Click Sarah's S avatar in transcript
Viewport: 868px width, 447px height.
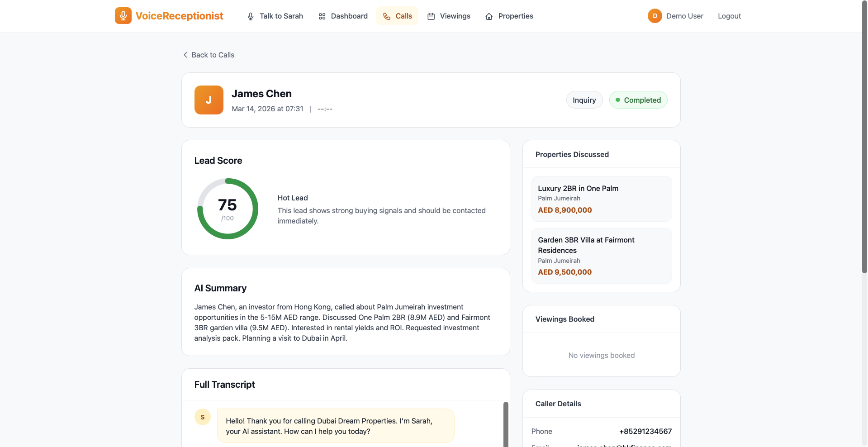pos(202,417)
